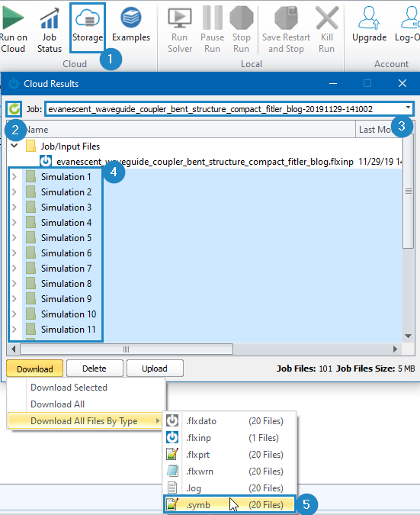Sort by Name column header
420x515 pixels.
pyautogui.click(x=181, y=130)
